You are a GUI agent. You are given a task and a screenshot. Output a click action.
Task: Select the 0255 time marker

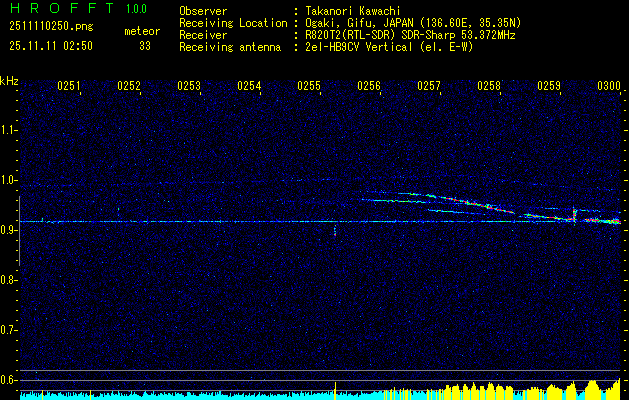click(309, 87)
